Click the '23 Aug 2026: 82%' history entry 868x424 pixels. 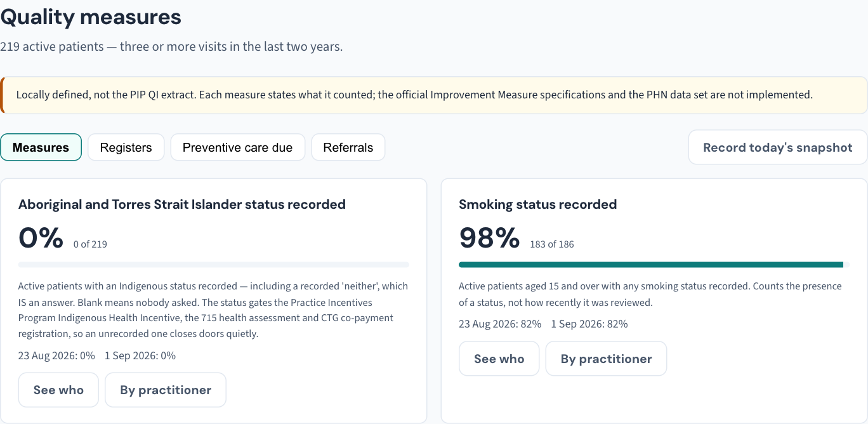(500, 324)
